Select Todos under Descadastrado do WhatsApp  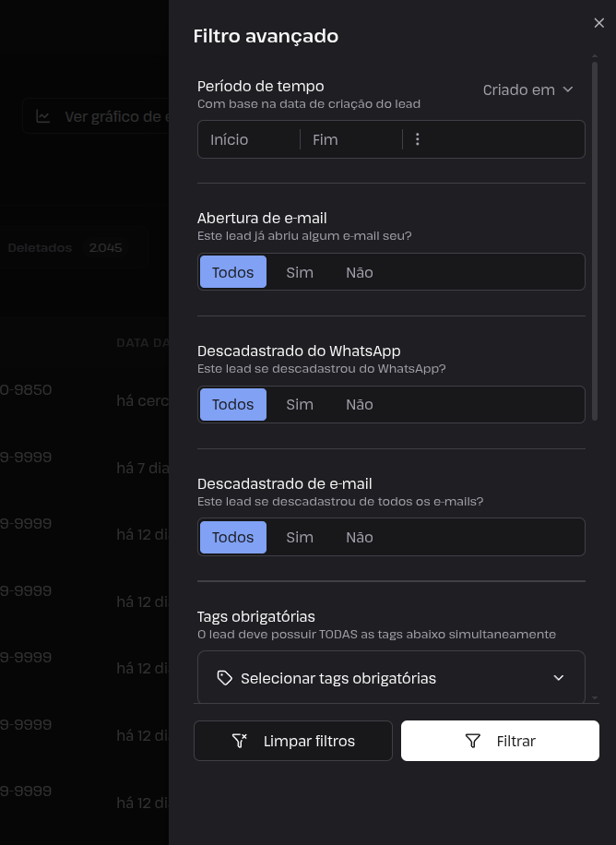pyautogui.click(x=232, y=405)
